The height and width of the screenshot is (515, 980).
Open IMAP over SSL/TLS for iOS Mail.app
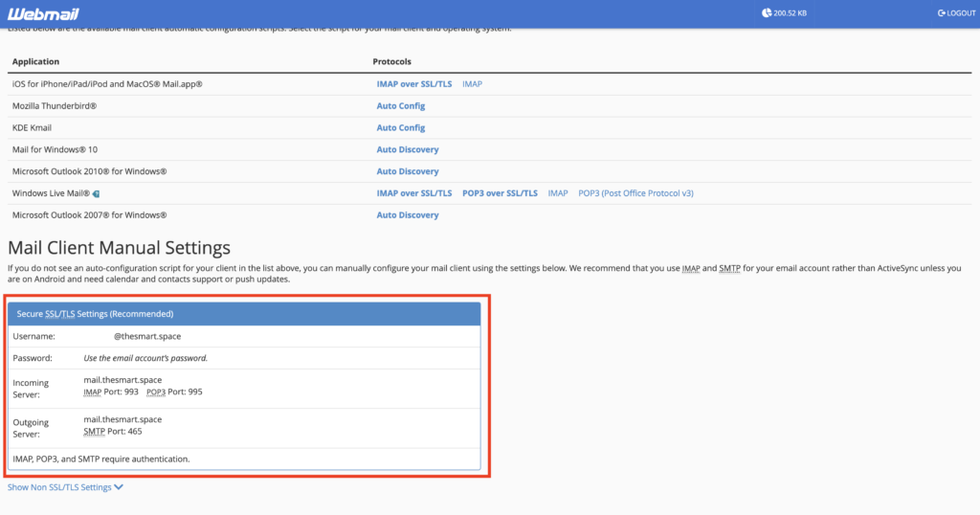413,84
